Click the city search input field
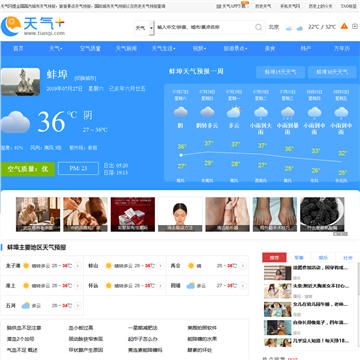The width and height of the screenshot is (360, 360). click(204, 27)
